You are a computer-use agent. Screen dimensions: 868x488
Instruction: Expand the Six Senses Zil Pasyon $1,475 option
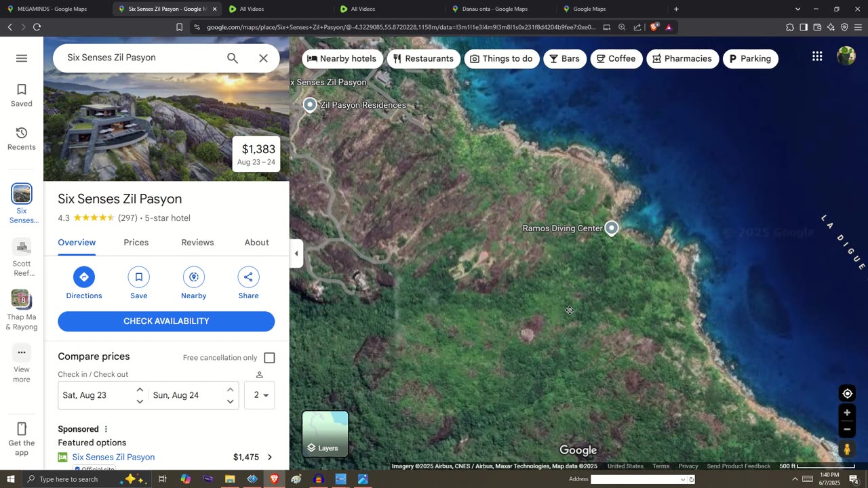coord(269,457)
